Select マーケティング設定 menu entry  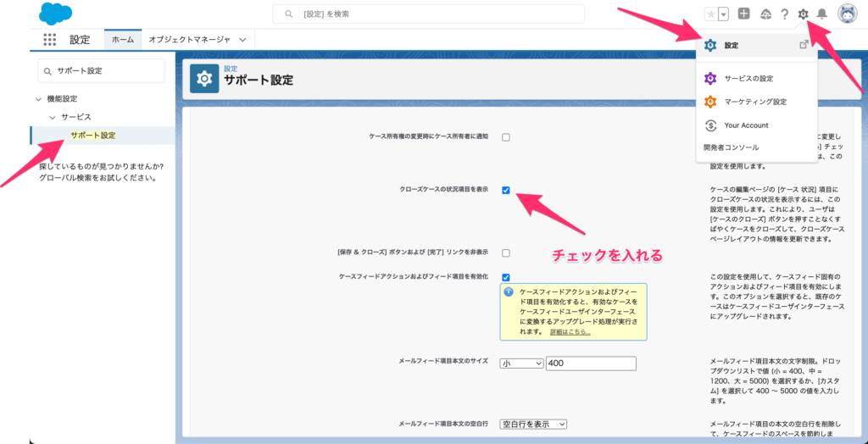click(757, 102)
